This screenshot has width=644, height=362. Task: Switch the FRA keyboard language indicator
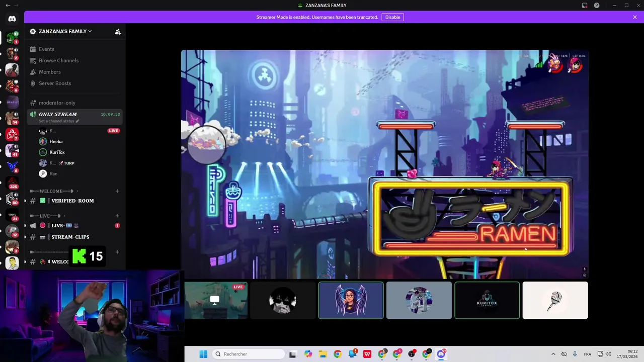[x=588, y=354]
